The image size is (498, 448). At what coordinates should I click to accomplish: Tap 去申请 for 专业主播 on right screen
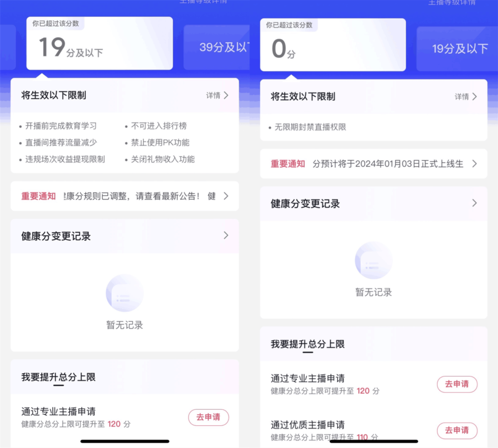[457, 384]
